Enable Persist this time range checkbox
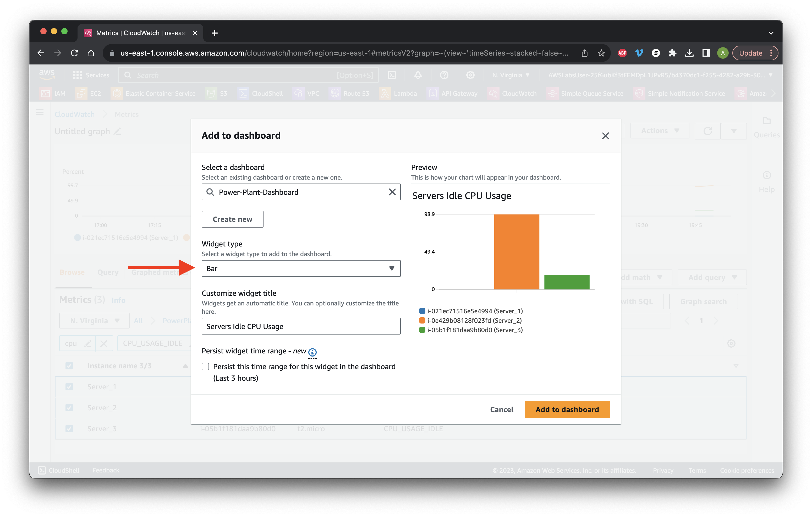812x517 pixels. (x=205, y=367)
